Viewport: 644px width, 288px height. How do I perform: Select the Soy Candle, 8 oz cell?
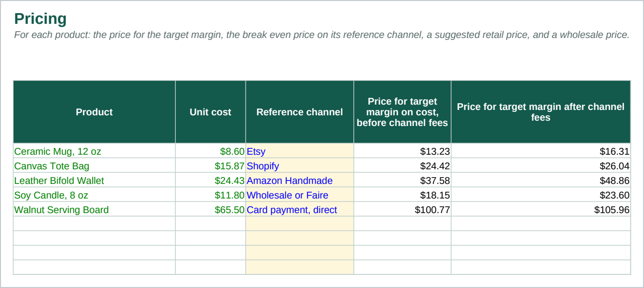coord(94,195)
